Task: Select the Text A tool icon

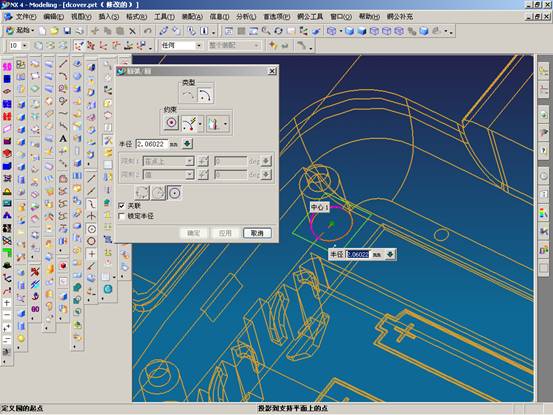Action: tap(63, 139)
